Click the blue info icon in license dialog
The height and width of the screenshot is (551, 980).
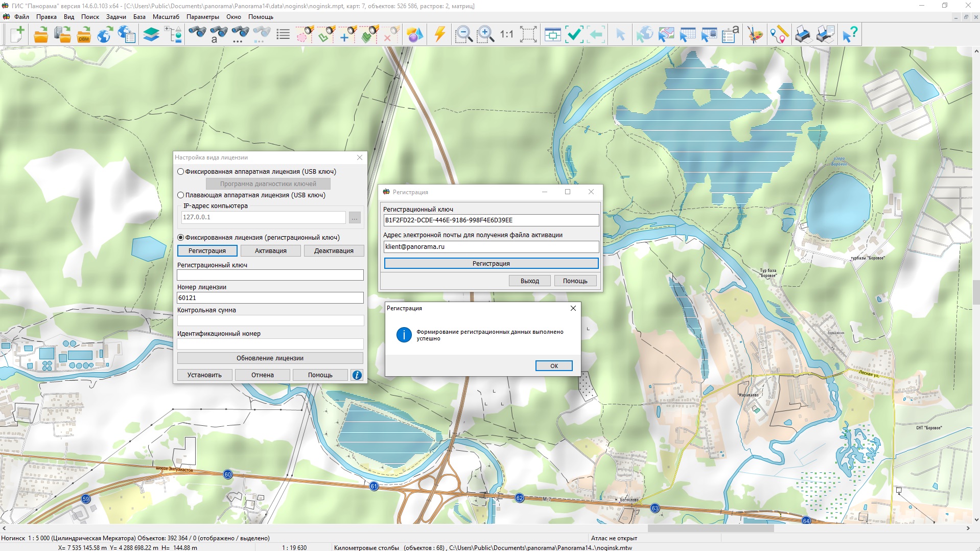(x=357, y=375)
